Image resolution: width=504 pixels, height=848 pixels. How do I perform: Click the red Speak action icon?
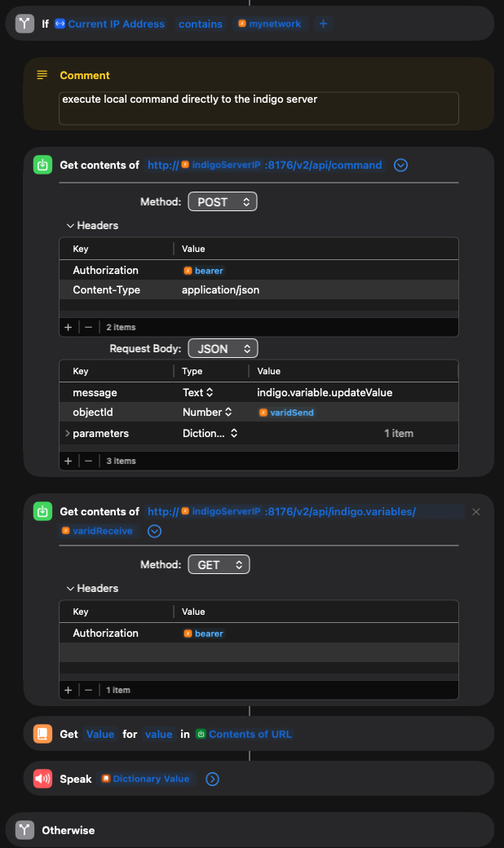tap(42, 779)
